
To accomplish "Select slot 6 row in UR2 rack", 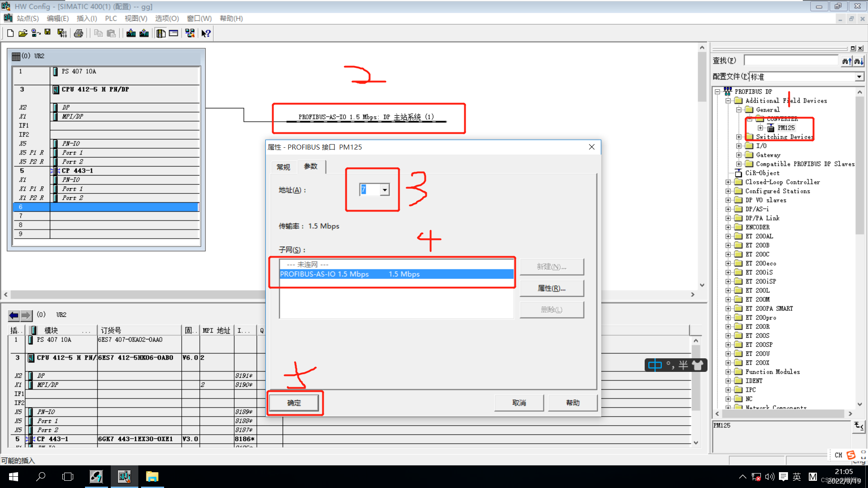I will (106, 207).
